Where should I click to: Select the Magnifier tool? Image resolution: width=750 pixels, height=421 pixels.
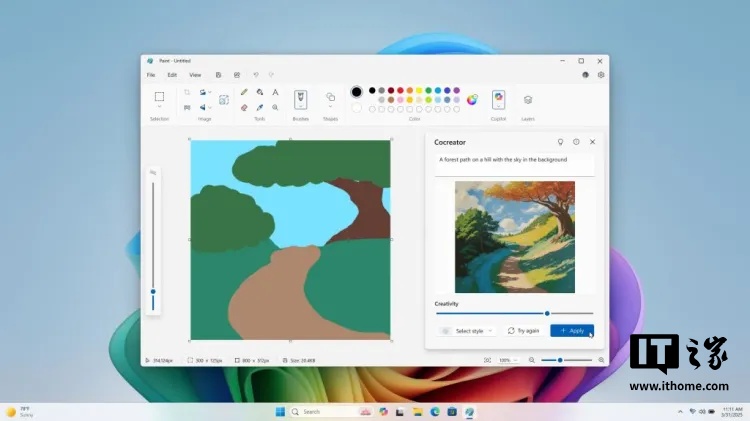275,107
